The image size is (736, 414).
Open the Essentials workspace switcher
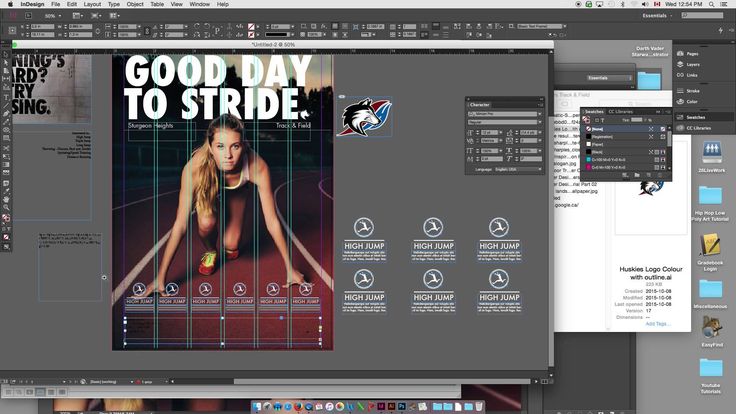656,15
